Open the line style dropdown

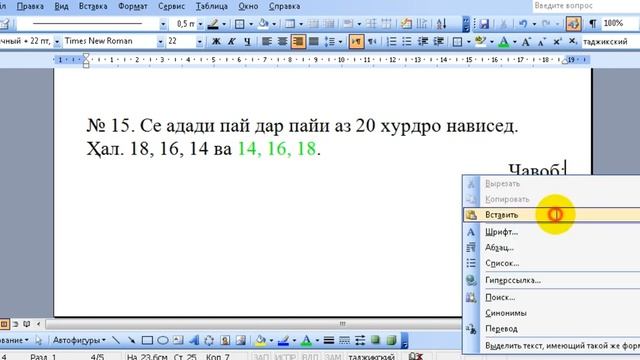(163, 24)
